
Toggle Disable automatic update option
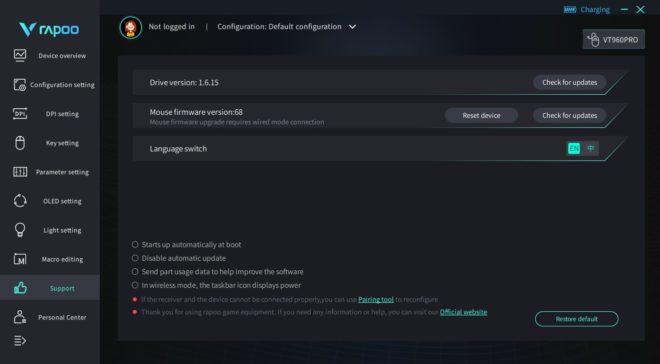click(135, 258)
